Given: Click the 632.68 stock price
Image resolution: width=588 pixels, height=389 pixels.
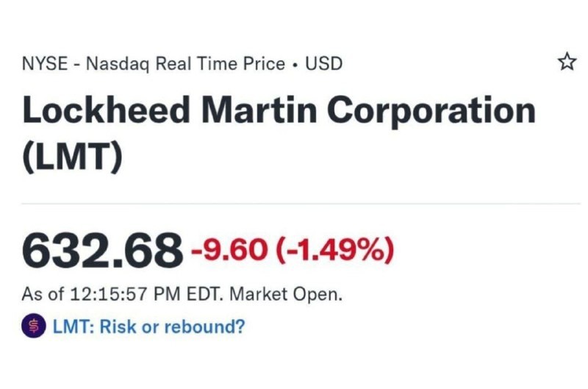Looking at the screenshot, I should [102, 251].
